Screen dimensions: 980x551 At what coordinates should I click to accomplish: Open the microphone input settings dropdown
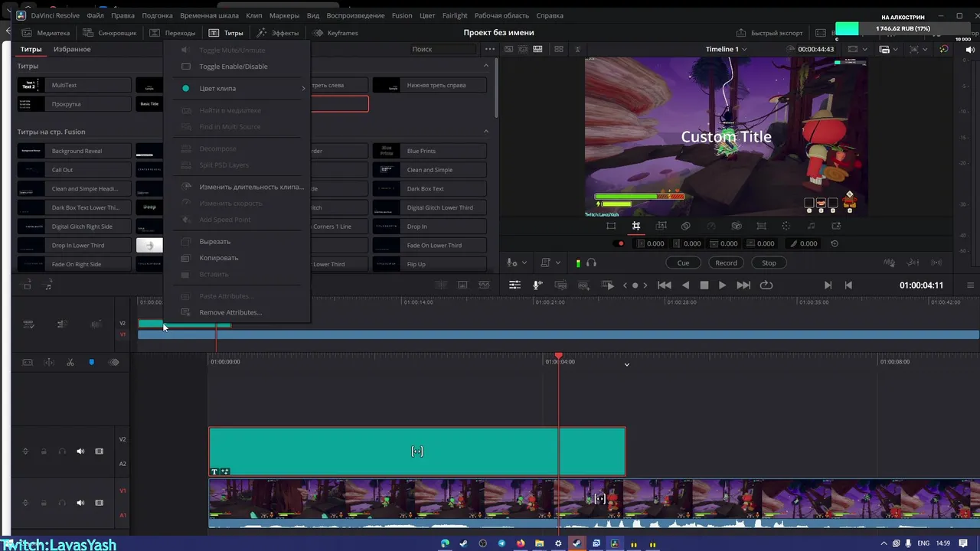tap(524, 263)
